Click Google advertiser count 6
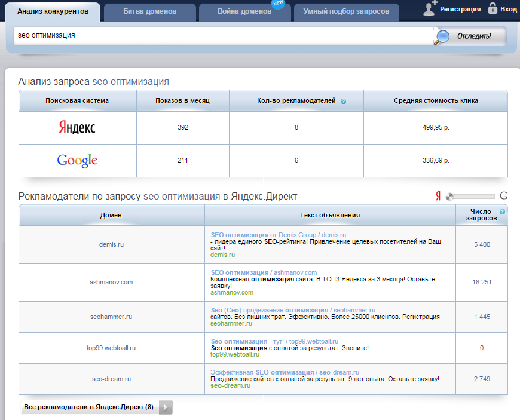The width and height of the screenshot is (520, 420). point(296,161)
